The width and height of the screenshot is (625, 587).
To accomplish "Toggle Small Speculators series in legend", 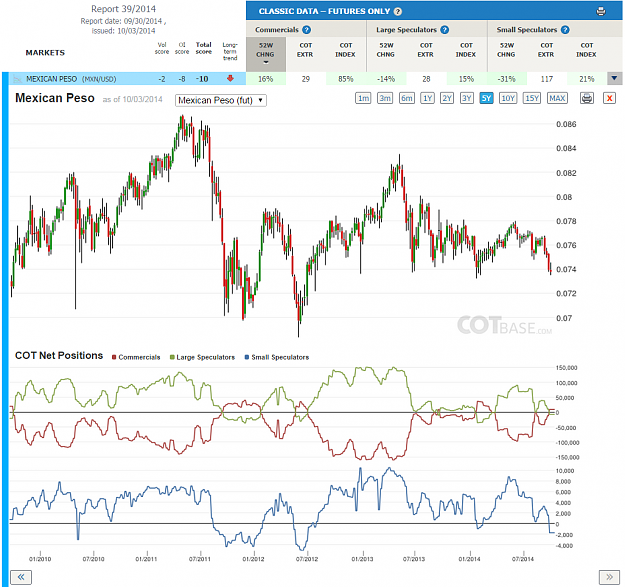I will coord(277,357).
